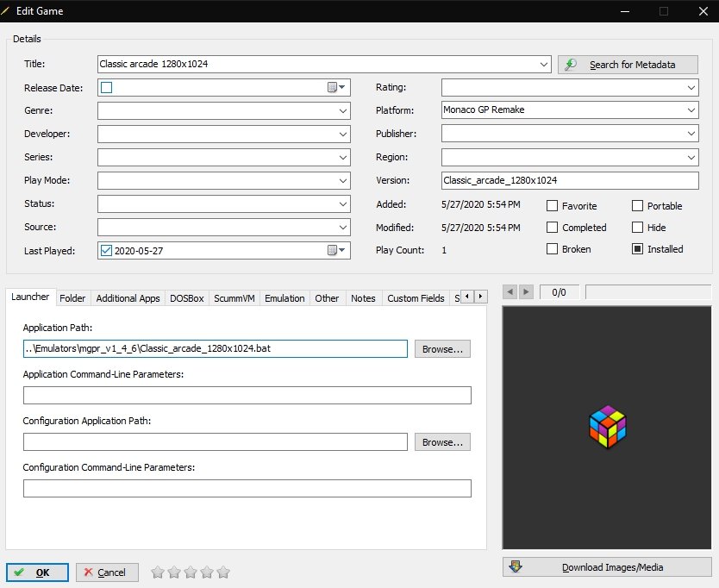Set fifth star rating

pos(223,572)
